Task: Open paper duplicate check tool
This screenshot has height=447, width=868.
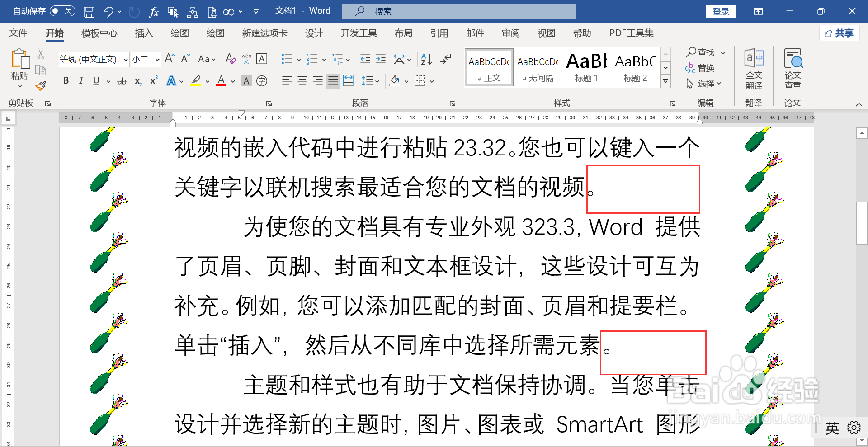Action: [793, 70]
